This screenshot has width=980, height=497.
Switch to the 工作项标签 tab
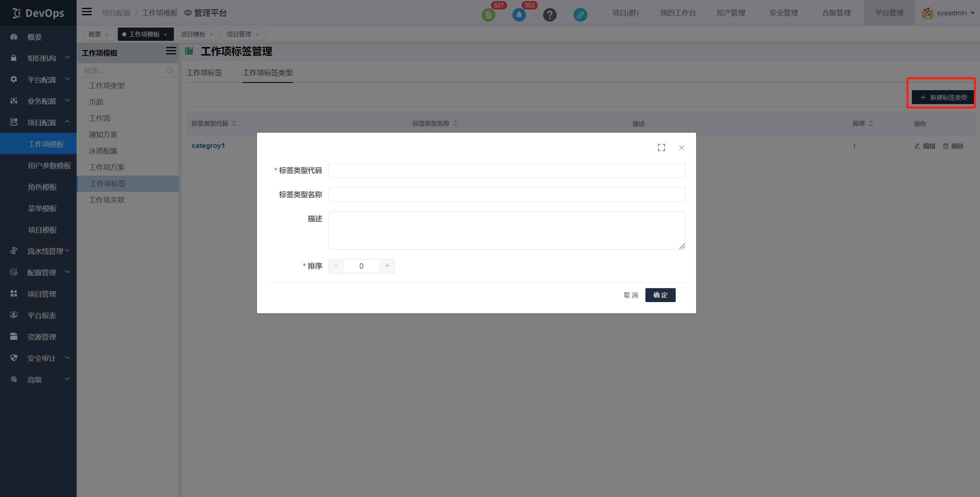204,73
